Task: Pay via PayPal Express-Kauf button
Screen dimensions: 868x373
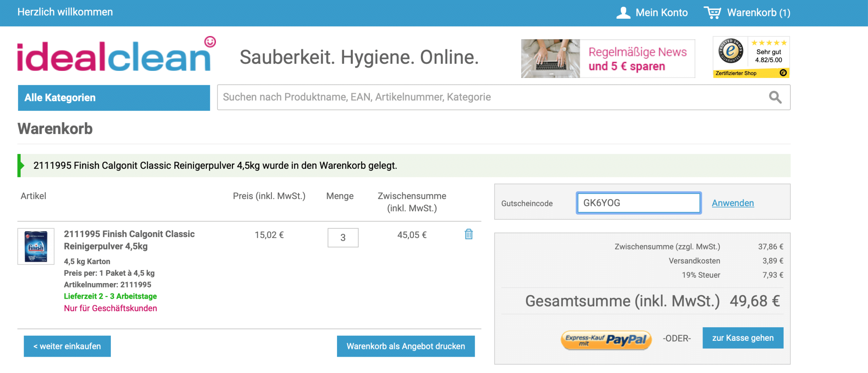Action: click(606, 339)
